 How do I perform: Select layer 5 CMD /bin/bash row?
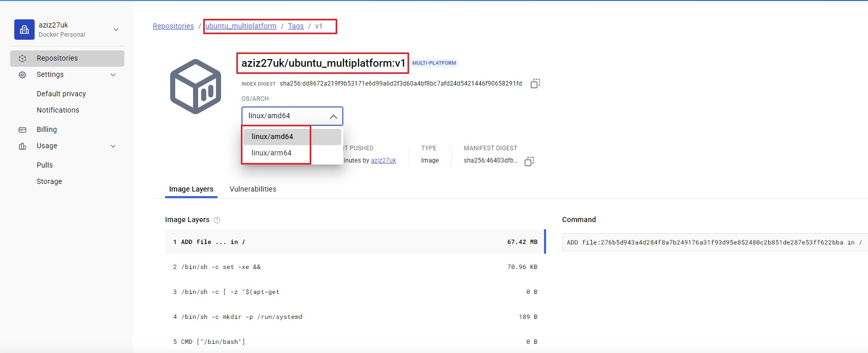(355, 342)
